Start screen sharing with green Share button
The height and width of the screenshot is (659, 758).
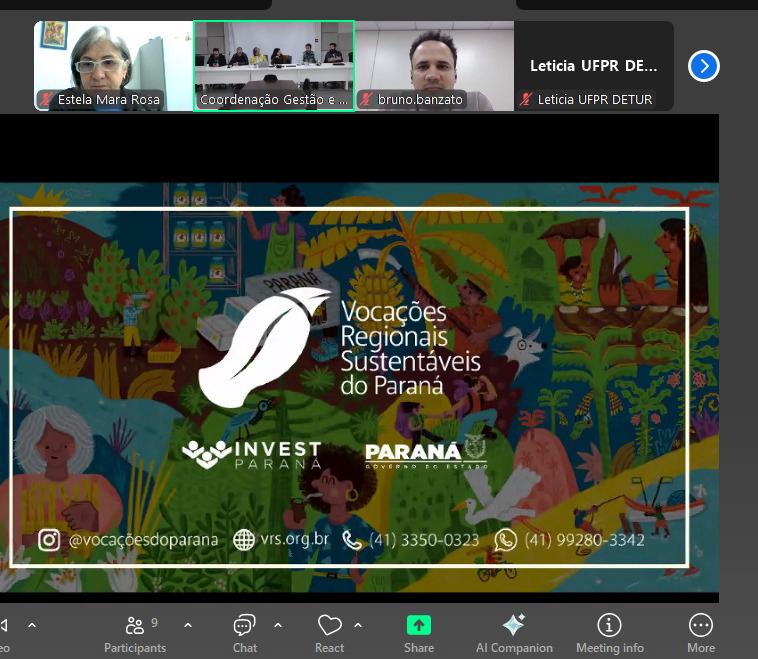pos(419,634)
